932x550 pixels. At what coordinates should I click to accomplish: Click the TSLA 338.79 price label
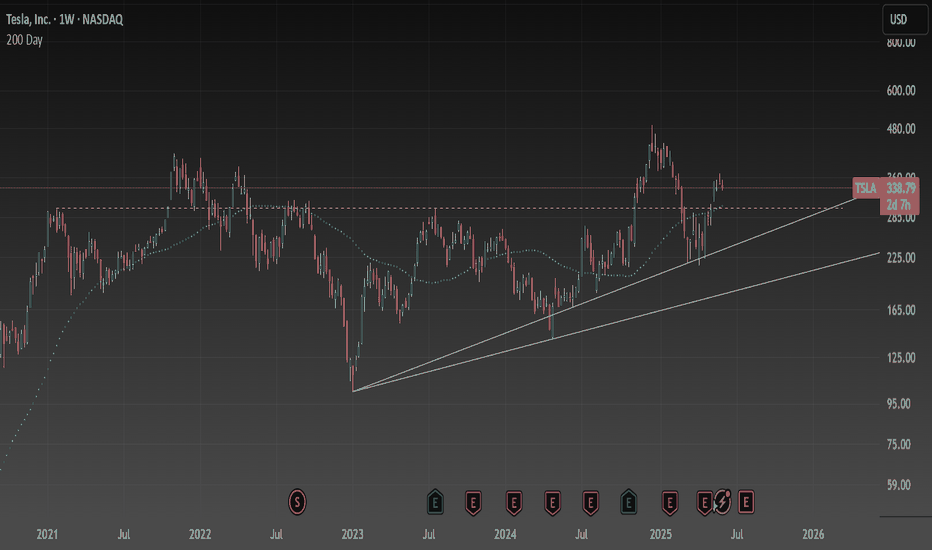886,188
